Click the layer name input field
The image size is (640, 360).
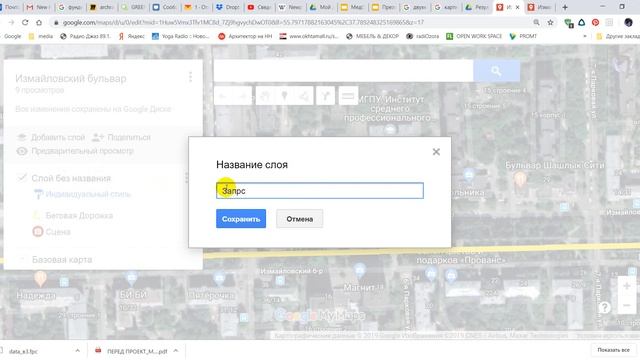point(320,191)
